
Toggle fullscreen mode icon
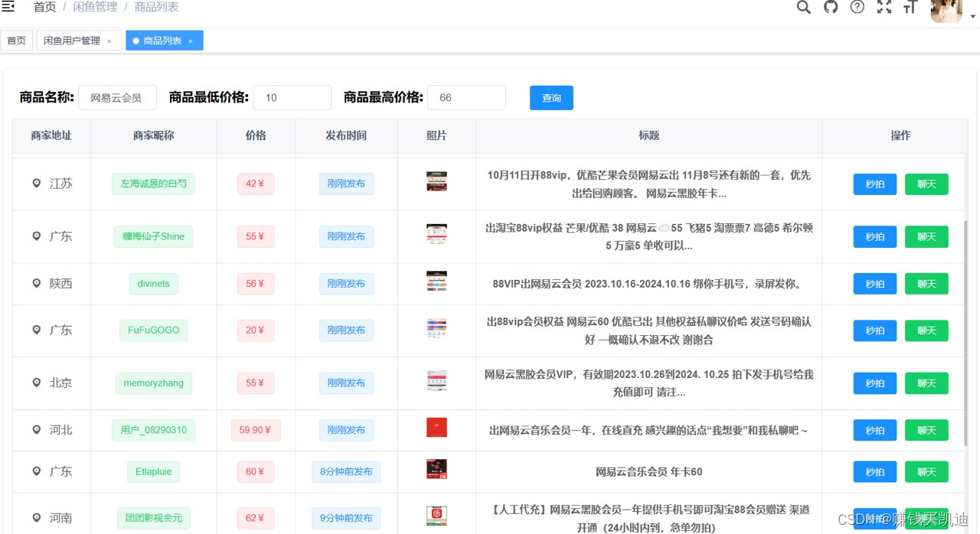(884, 7)
